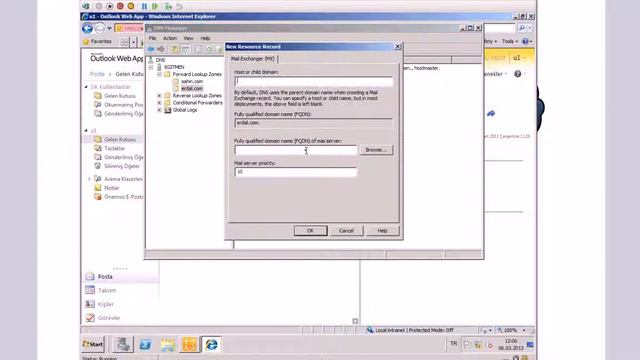Open the Gelen Kutusu folder under u1
The width and height of the screenshot is (640, 360).
(x=120, y=140)
